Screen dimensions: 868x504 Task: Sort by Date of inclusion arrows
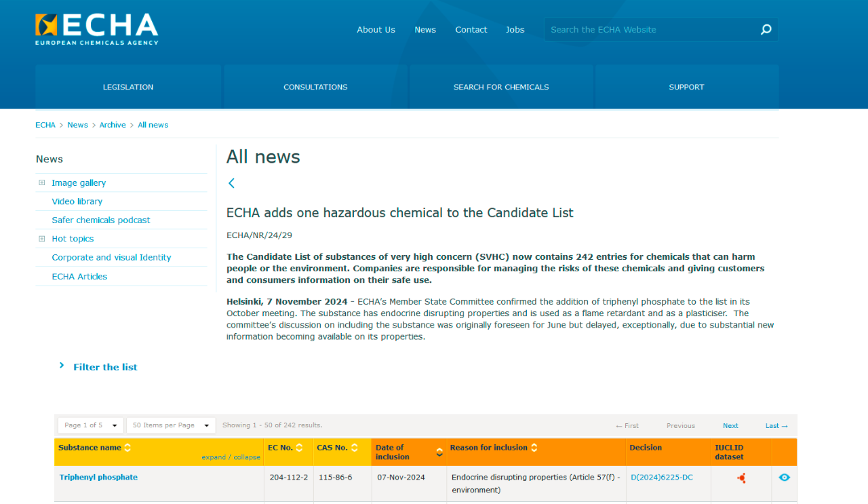tap(439, 452)
